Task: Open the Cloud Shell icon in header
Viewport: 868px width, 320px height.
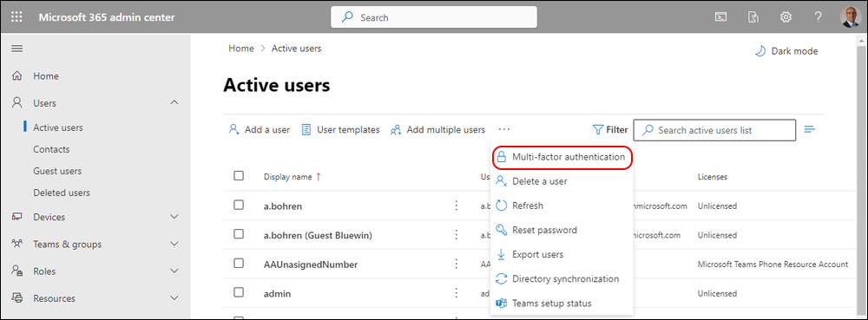Action: [x=720, y=17]
